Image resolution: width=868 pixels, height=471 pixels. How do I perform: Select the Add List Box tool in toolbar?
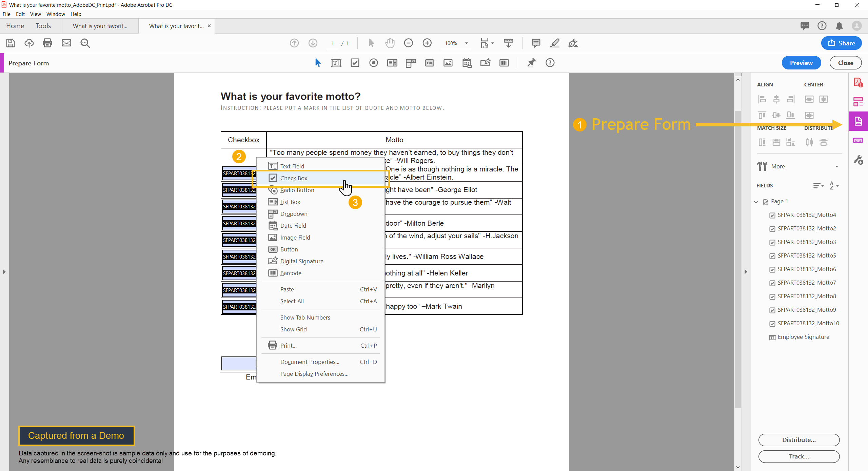(392, 63)
